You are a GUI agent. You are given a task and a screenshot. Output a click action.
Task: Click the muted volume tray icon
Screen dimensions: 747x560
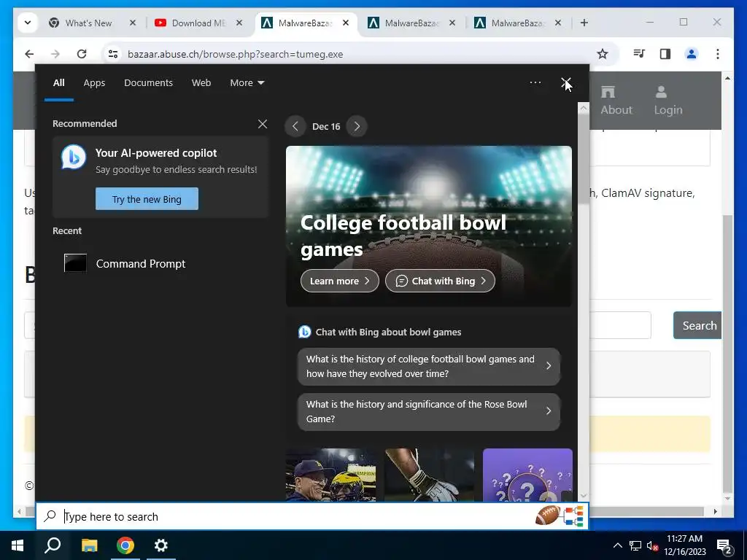(x=652, y=545)
